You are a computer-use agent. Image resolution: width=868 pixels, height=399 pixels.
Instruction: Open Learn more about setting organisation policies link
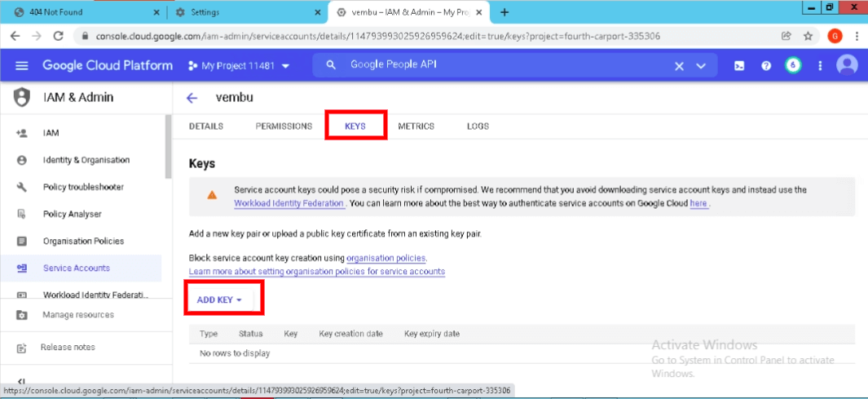[317, 272]
